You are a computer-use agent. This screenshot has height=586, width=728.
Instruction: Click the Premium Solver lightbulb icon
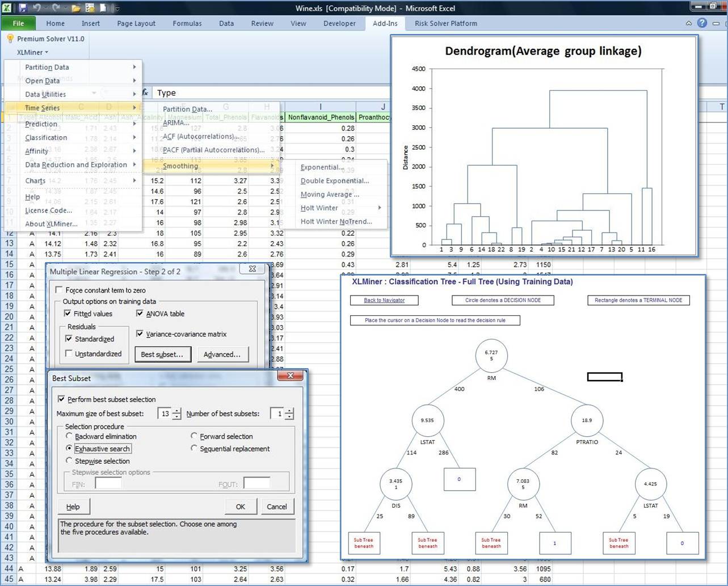click(10, 39)
